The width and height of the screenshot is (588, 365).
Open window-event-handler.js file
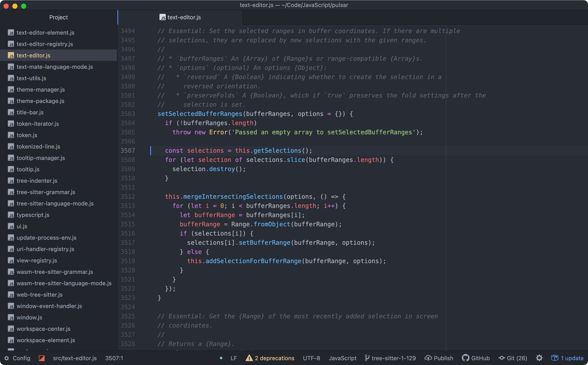point(49,306)
